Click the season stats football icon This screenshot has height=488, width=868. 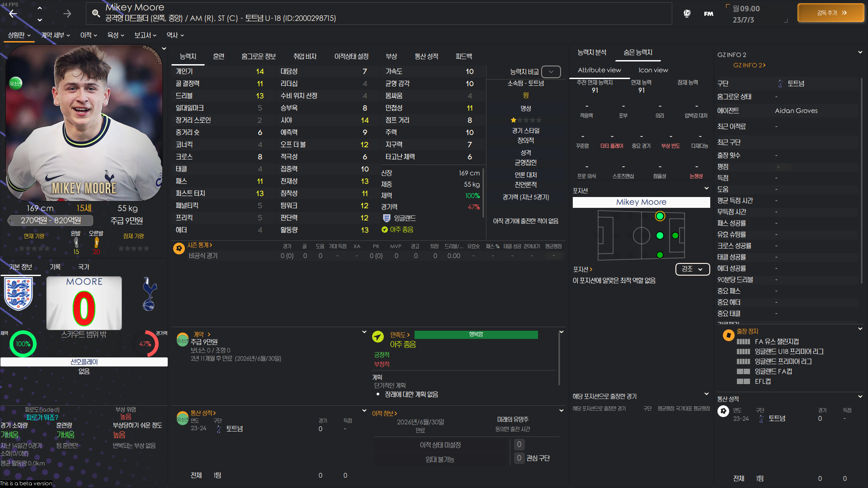coord(179,248)
